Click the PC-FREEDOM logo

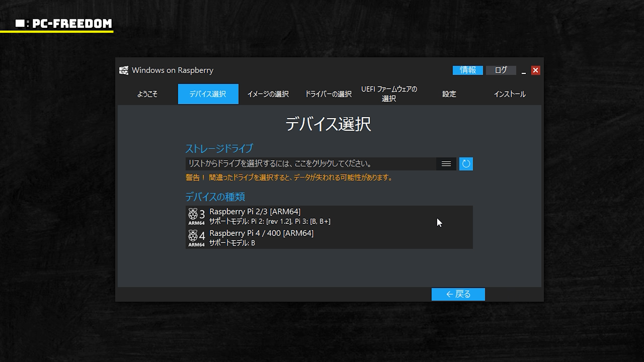pyautogui.click(x=64, y=23)
